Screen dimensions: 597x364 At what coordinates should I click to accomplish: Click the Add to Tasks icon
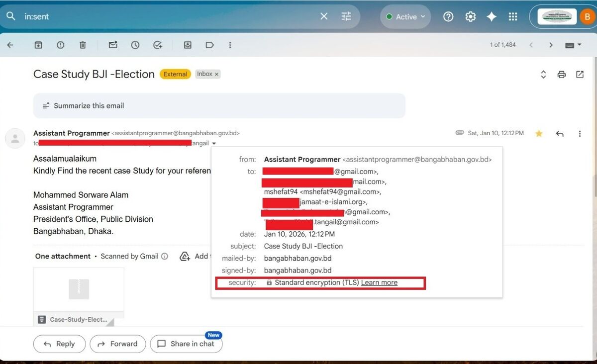158,45
